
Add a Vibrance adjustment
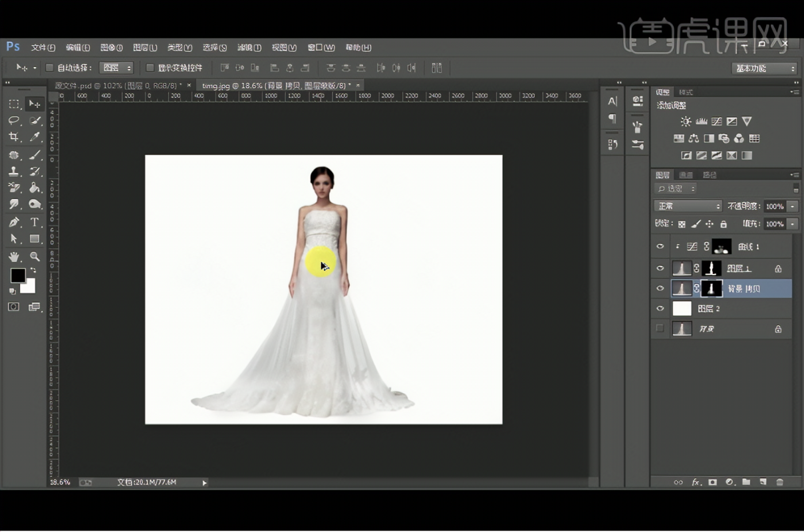pos(747,122)
